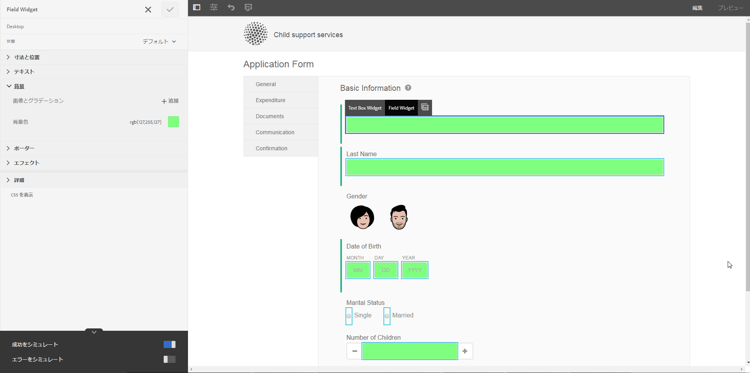Click the X icon beside Field Widget title

click(x=148, y=10)
